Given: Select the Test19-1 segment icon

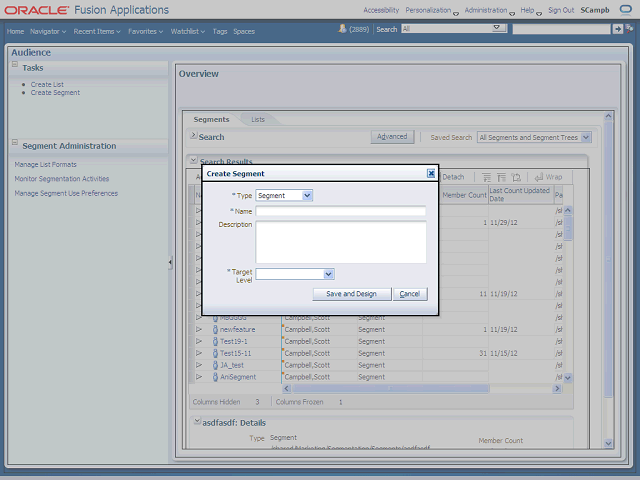Looking at the screenshot, I should 215,341.
